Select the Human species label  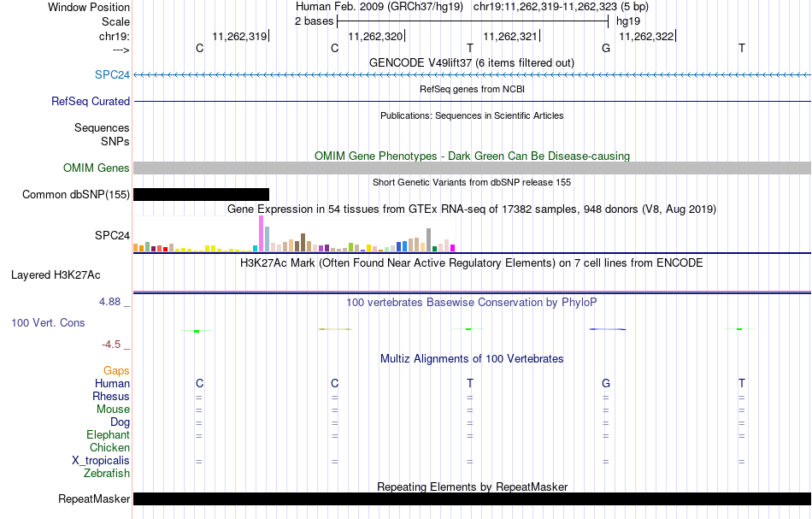tap(112, 383)
